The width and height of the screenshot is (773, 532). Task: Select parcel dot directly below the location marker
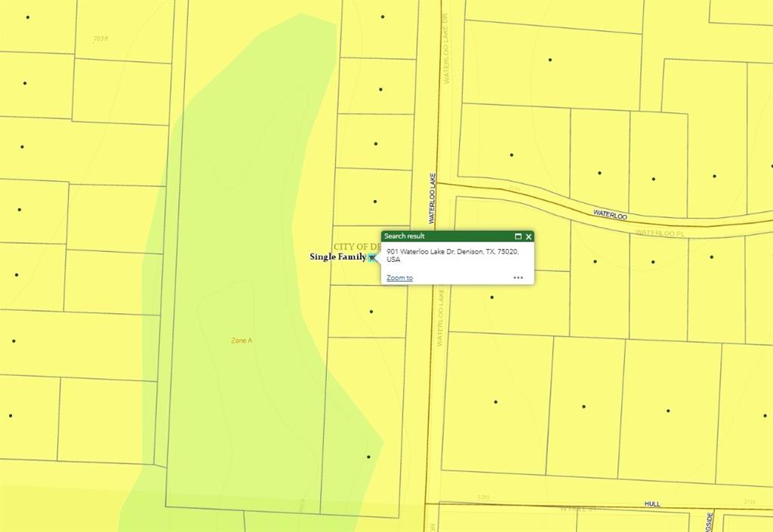371,311
